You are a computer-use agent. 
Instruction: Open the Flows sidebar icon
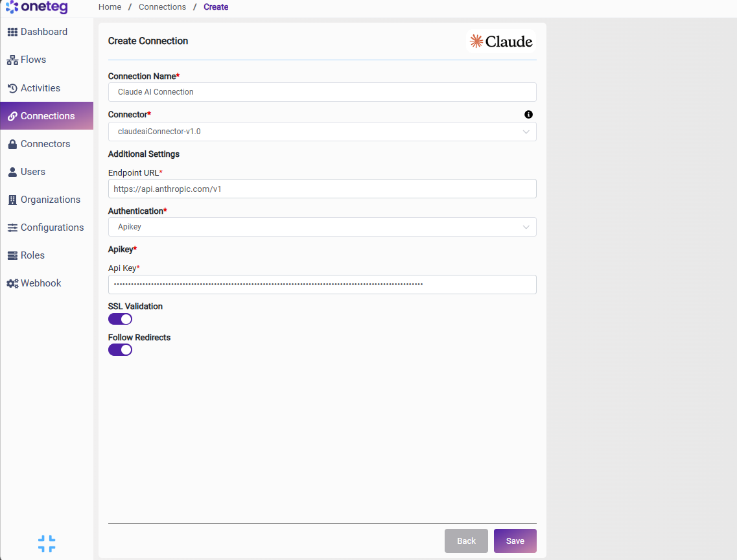13,60
